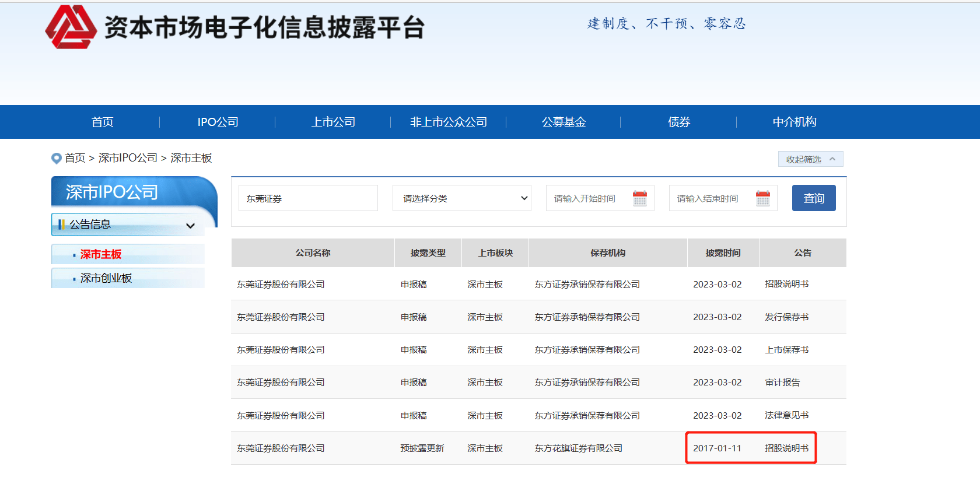Screen dimensions: 980x477
Task: Open the 法律意见书 announcement
Action: 787,415
